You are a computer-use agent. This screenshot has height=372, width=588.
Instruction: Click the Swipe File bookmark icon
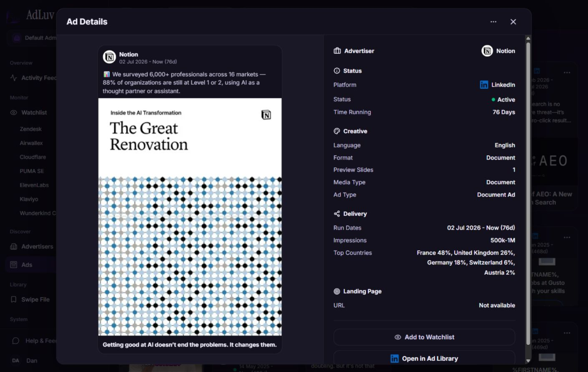click(x=14, y=299)
